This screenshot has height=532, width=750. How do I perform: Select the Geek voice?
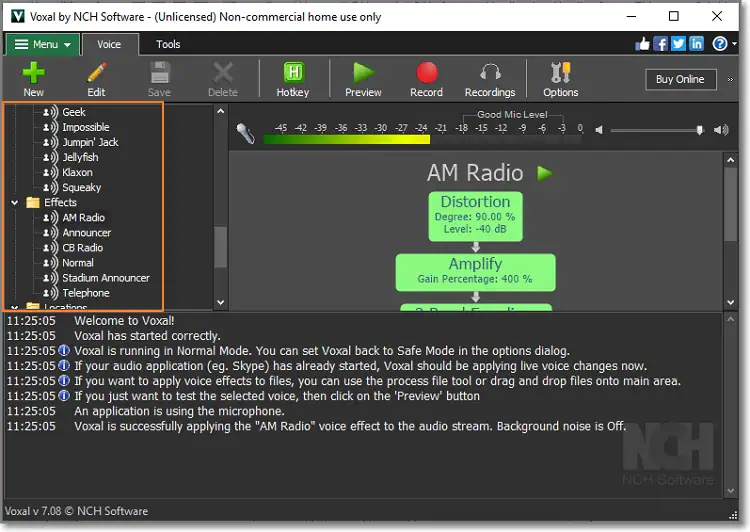click(74, 112)
